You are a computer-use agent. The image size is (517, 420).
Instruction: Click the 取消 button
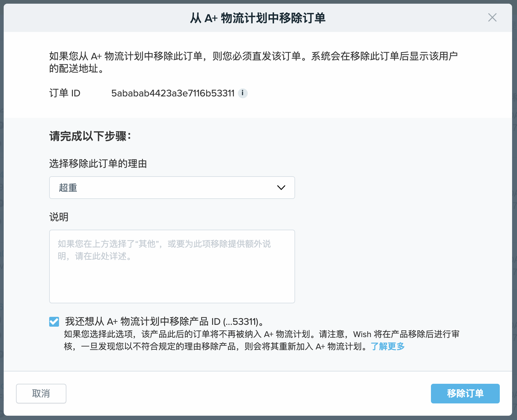(41, 394)
